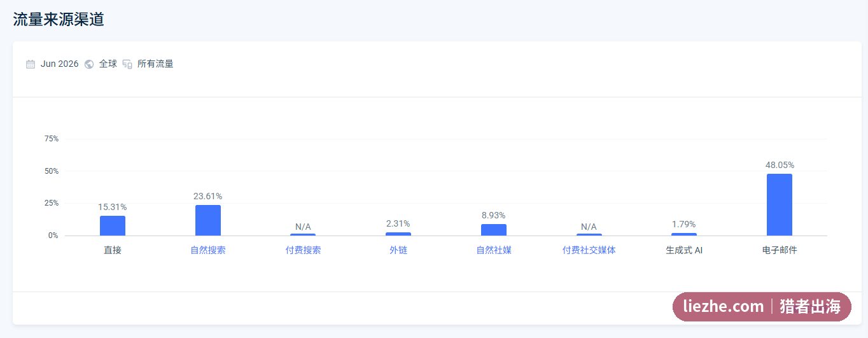Click the 1.79% value label
The width and height of the screenshot is (868, 338).
tap(684, 224)
